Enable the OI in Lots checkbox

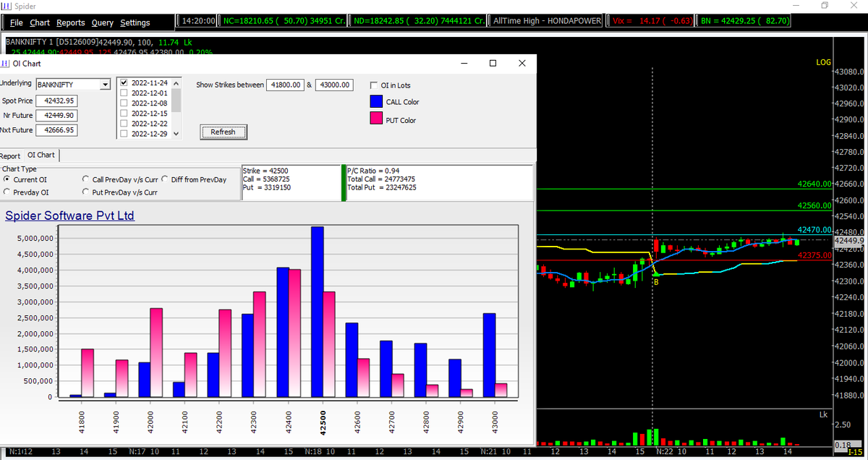[374, 85]
